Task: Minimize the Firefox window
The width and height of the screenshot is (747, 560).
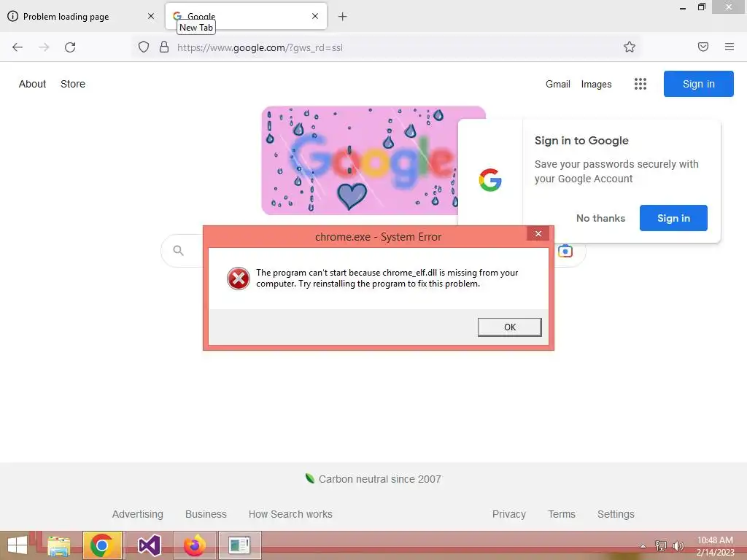Action: (x=683, y=7)
